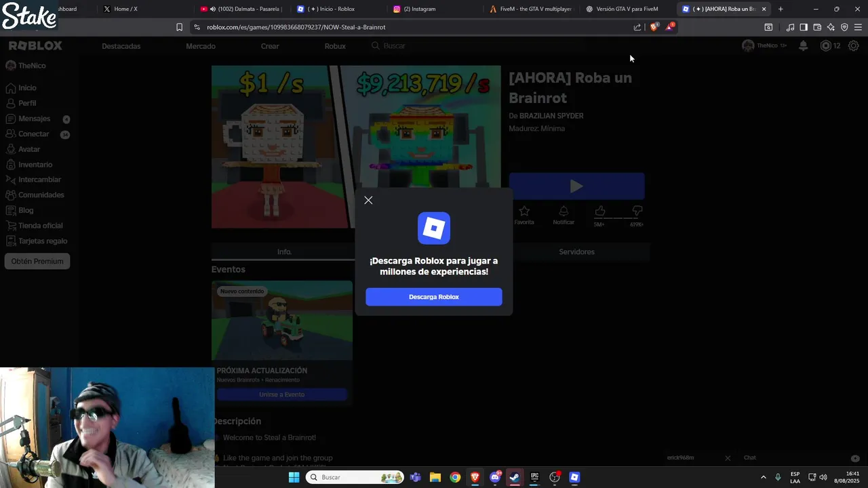Open the Crear menu
The image size is (868, 488).
pos(270,46)
